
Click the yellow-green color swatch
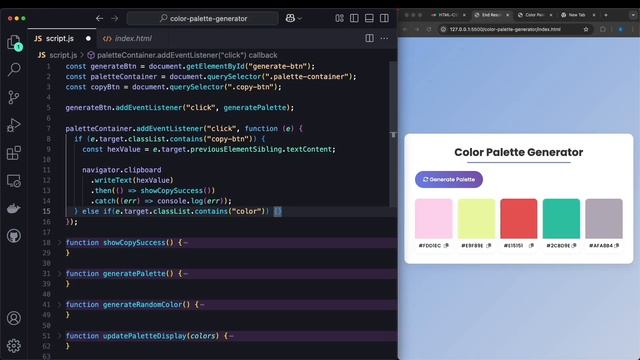[x=476, y=219]
